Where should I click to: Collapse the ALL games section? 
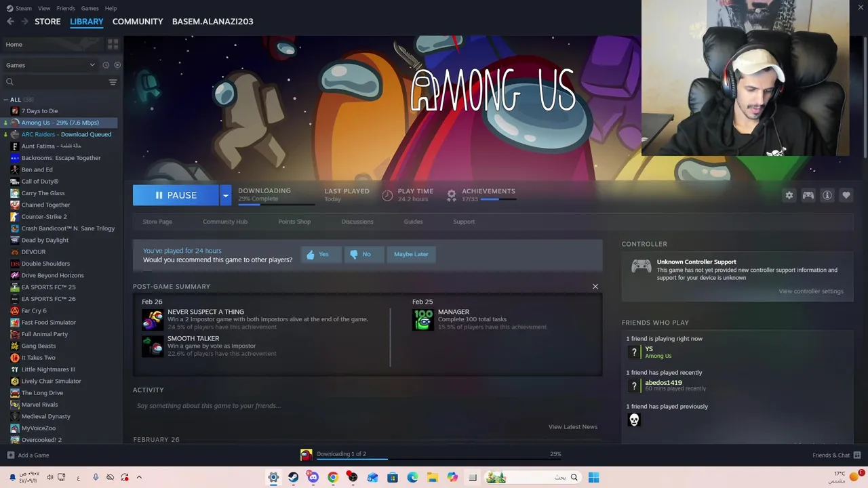6,100
